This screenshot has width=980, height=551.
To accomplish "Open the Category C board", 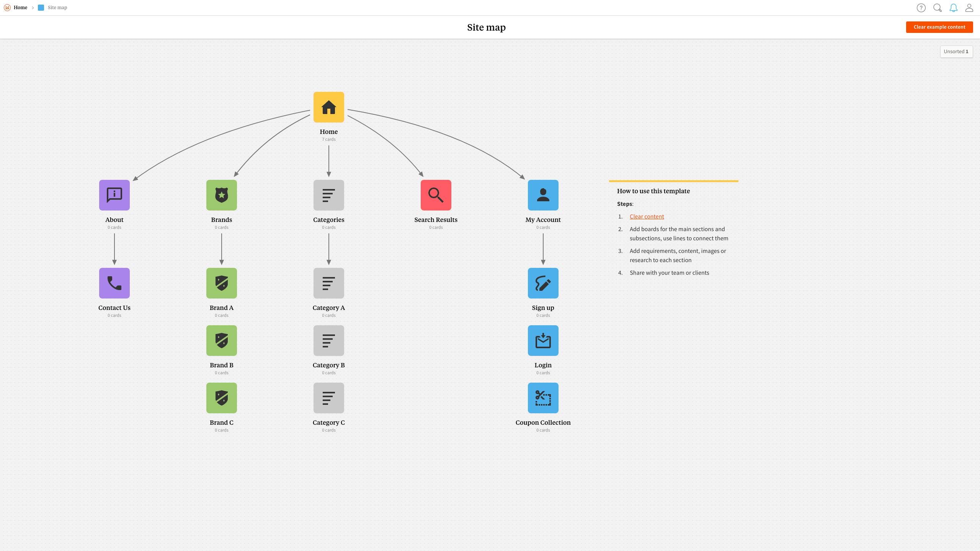I will 328,398.
